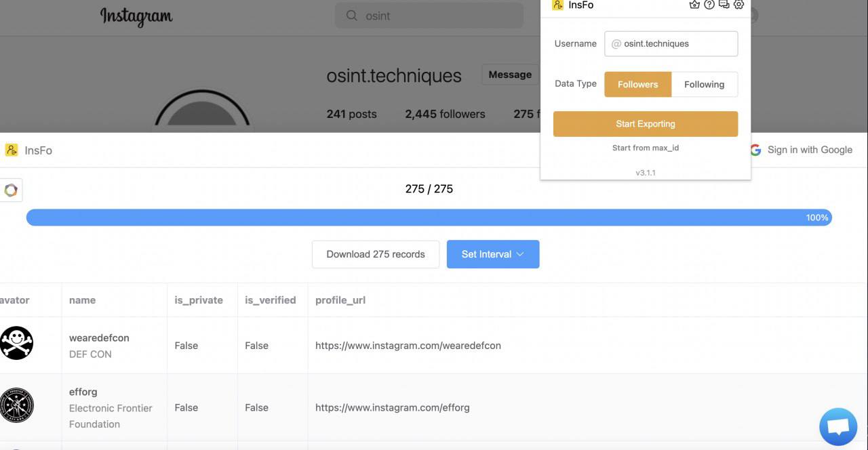This screenshot has height=450, width=868.
Task: Click is_verified False in efforg row
Action: pyautogui.click(x=256, y=408)
